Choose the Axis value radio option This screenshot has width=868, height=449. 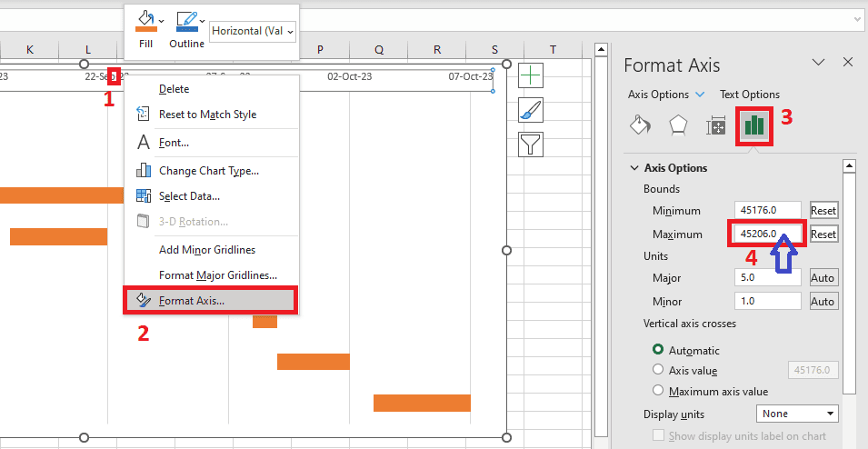tap(659, 370)
